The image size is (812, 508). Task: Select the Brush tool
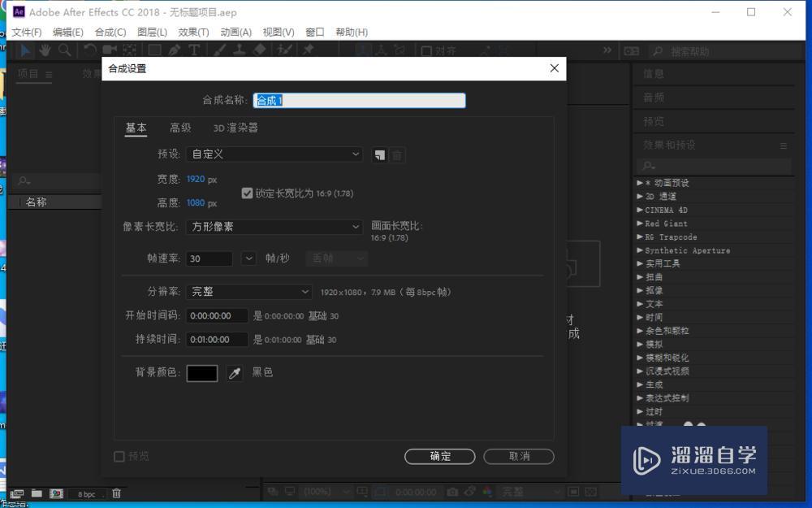pyautogui.click(x=219, y=50)
